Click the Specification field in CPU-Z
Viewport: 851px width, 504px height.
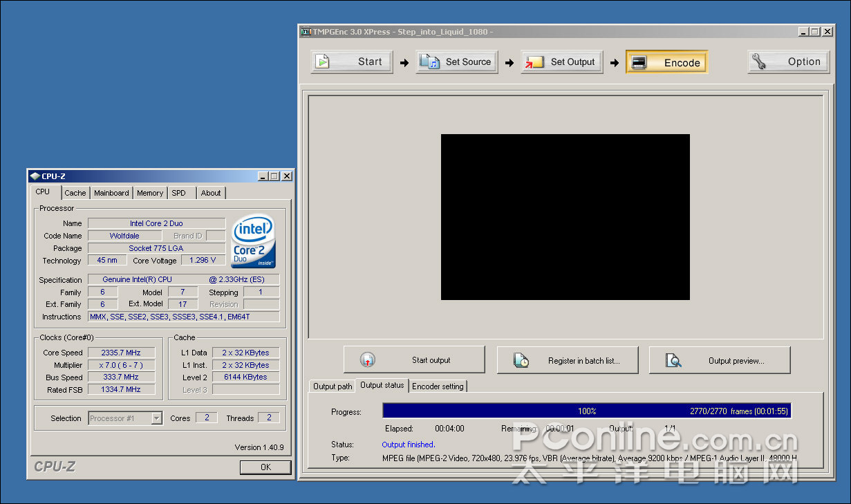184,280
